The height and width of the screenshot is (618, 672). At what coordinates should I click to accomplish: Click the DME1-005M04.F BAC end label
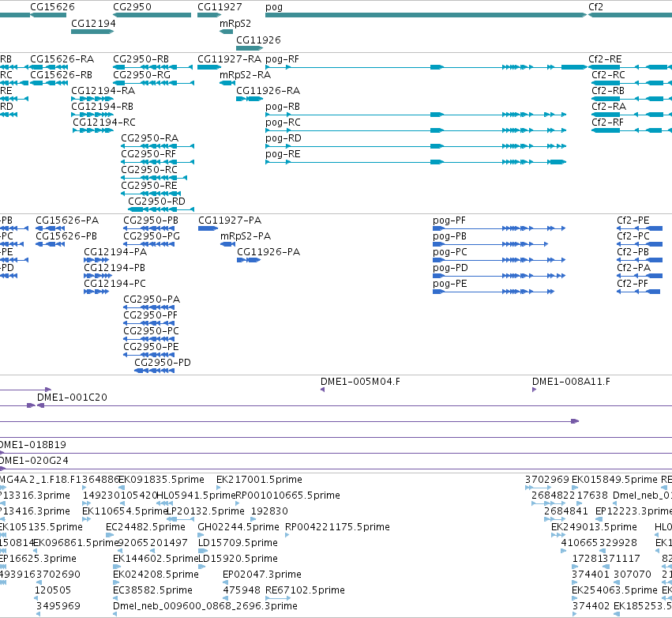point(360,381)
